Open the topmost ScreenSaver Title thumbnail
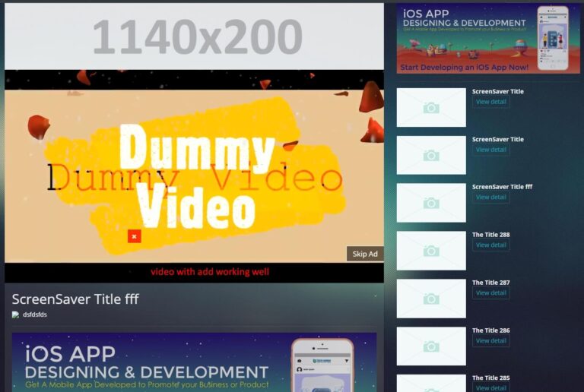Viewport: 584px width, 392px height. pyautogui.click(x=431, y=107)
